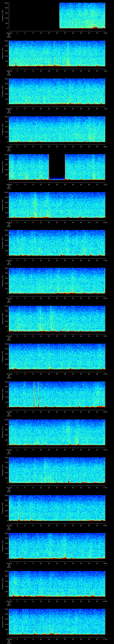Click the 30-second tick label under the 8:08:00 panel

click(57, 184)
